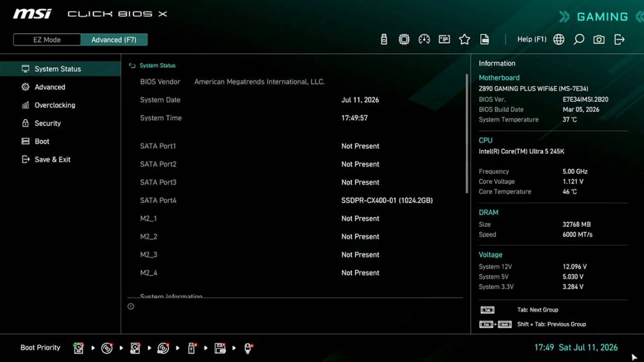Click the Motherboard heading in Information panel
Screen dimensions: 644x362
[499, 77]
